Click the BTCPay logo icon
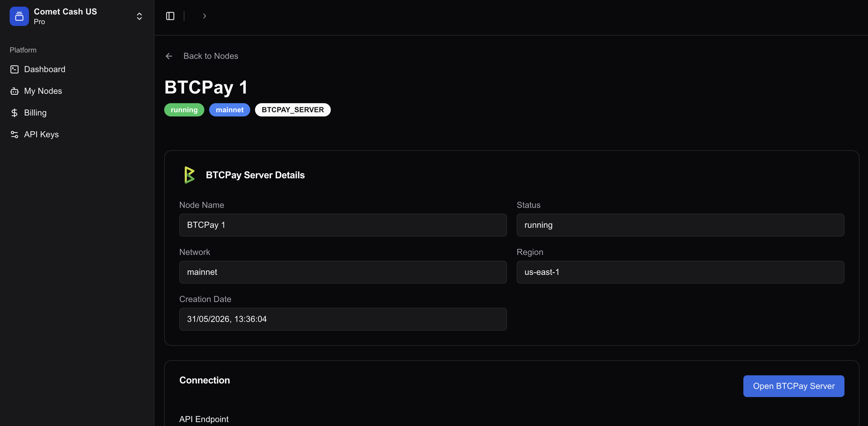 coord(189,175)
